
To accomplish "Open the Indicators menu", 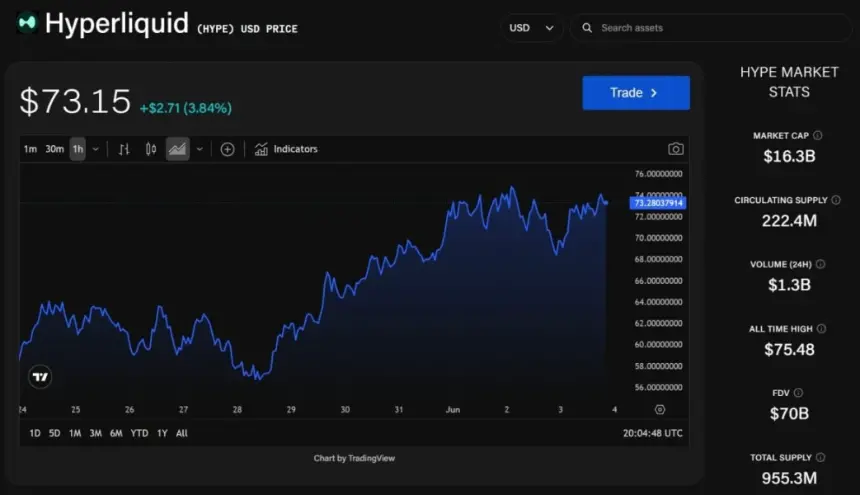I will pos(286,149).
